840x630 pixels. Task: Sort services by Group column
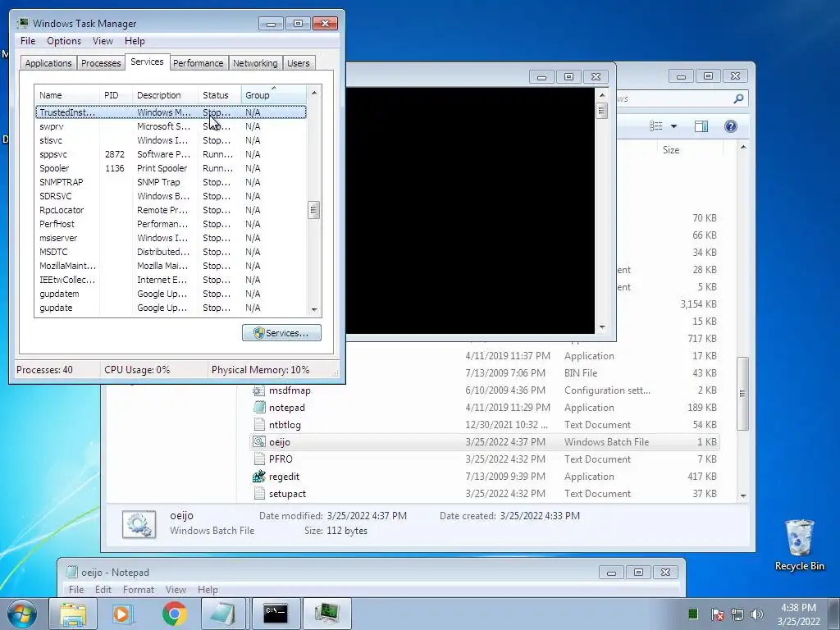pyautogui.click(x=274, y=95)
